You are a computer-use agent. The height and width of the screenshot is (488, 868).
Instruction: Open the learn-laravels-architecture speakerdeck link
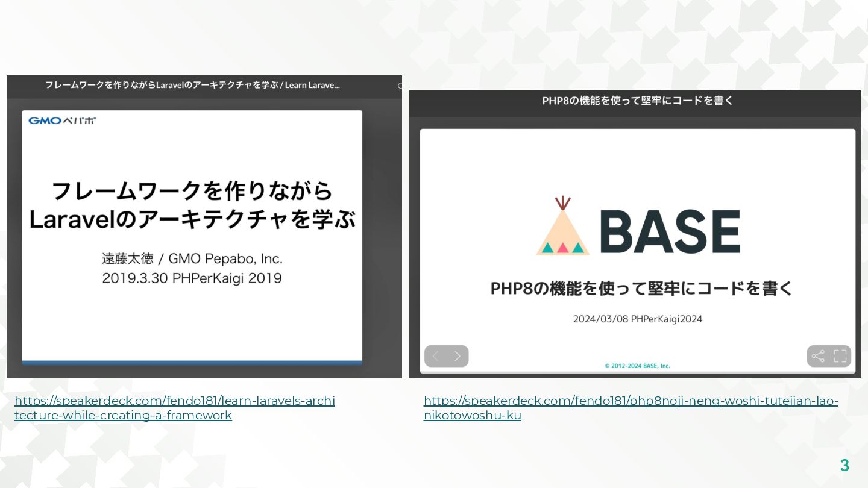[x=175, y=408]
